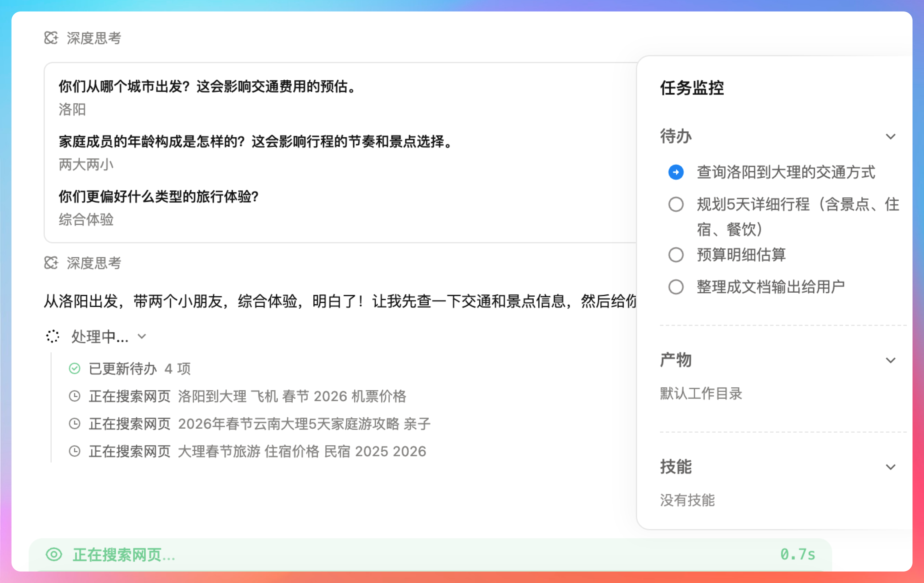Collapse the 产物 section chevron
The image size is (924, 583).
pos(890,360)
